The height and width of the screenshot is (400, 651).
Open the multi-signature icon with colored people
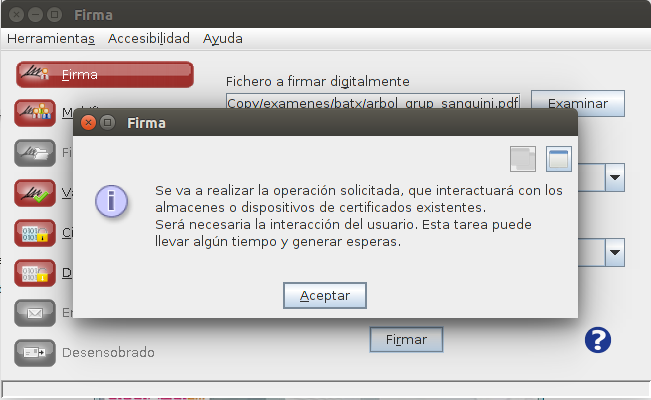tap(35, 113)
